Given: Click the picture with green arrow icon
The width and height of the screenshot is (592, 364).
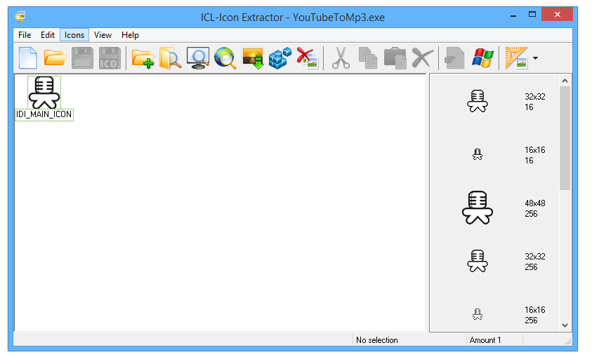Looking at the screenshot, I should coord(253,58).
